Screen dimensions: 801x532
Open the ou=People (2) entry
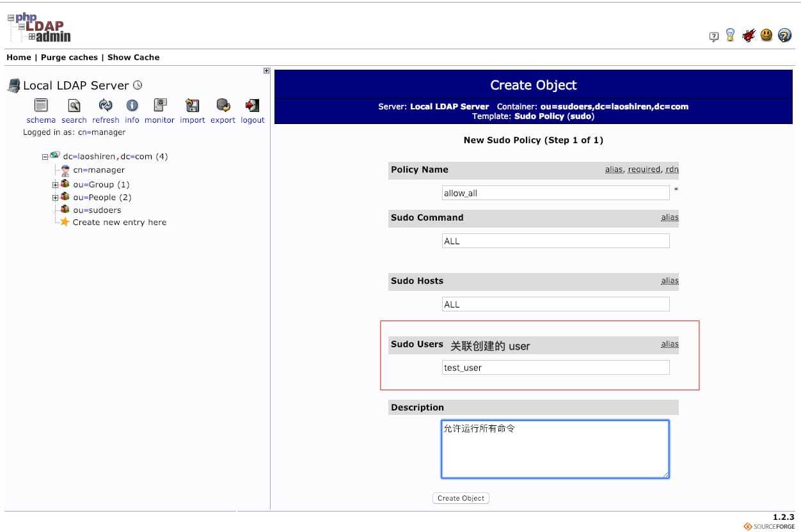coord(102,197)
